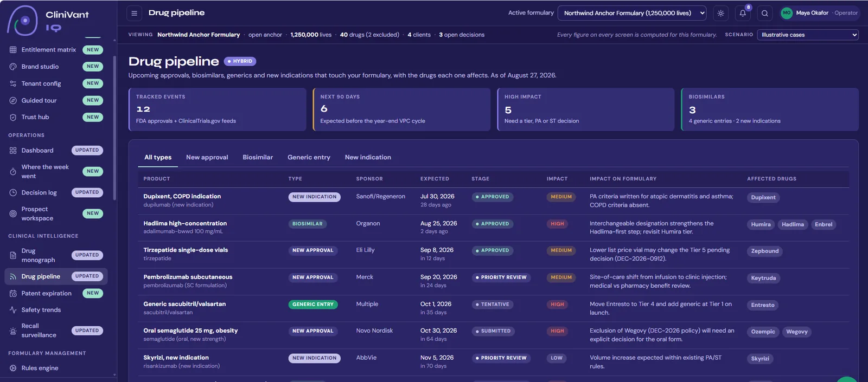
Task: Click the Patent expiration calendar icon
Action: (x=13, y=293)
